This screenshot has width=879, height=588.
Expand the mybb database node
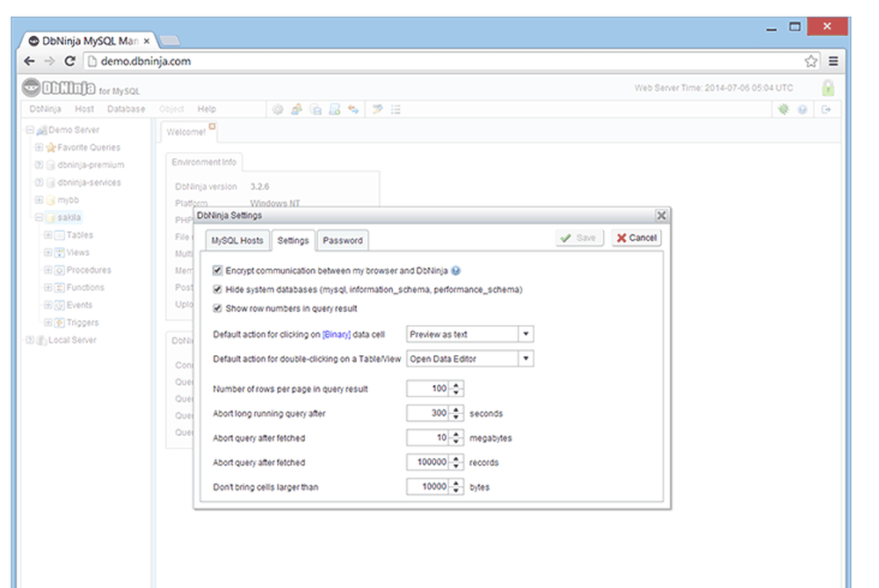coord(39,200)
